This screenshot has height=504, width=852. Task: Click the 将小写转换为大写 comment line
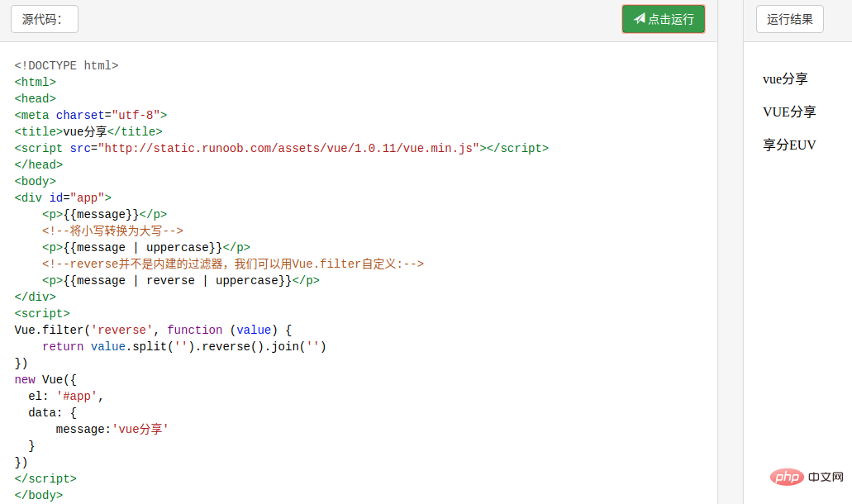112,231
